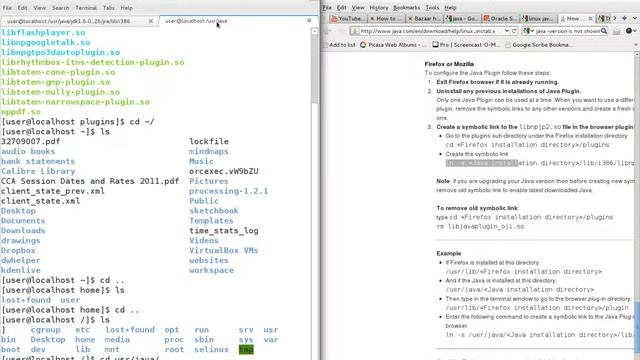This screenshot has width=640, height=360.
Task: Expand bookmarks toolbar overflow chevron
Action: (x=636, y=45)
